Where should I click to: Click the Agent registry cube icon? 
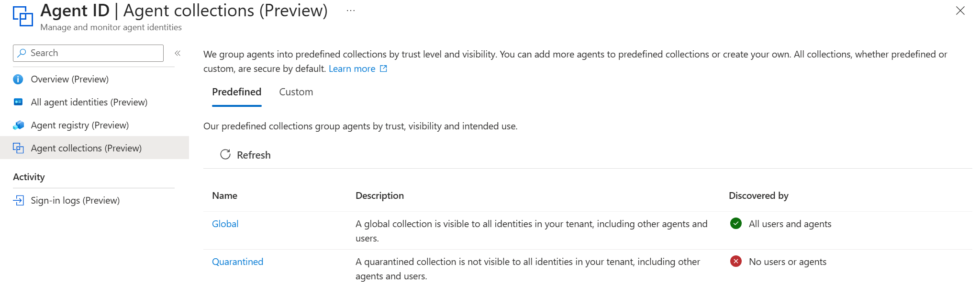[x=18, y=125]
